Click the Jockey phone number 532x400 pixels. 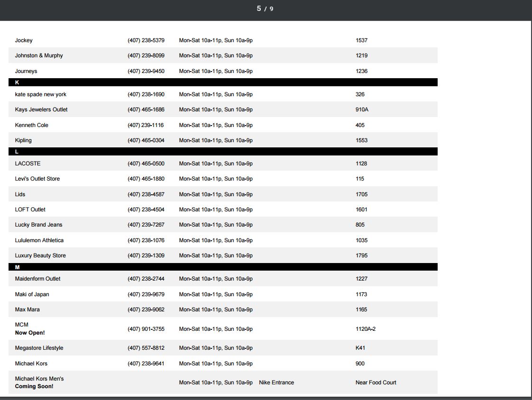146,40
